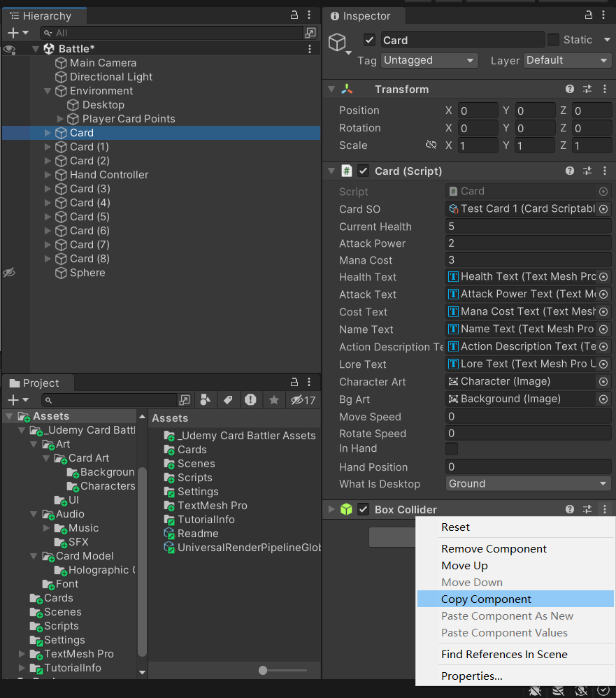This screenshot has width=616, height=698.
Task: Click the favorites star icon in Project
Action: (274, 400)
